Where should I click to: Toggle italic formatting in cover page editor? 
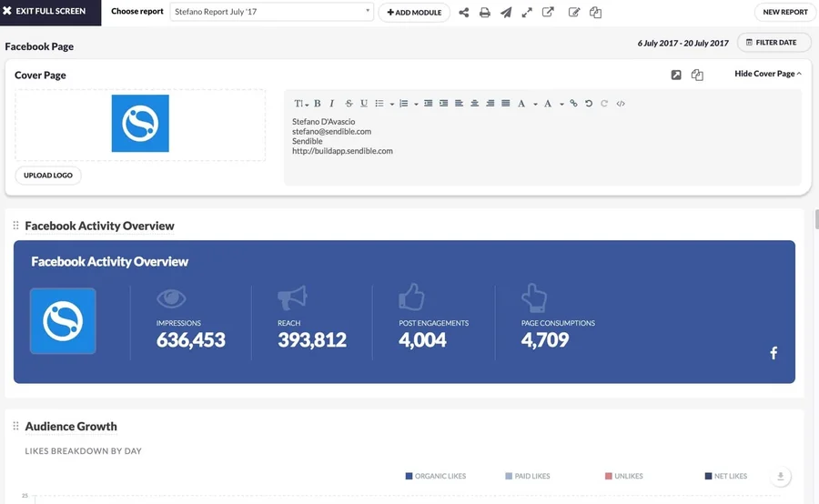coord(332,104)
